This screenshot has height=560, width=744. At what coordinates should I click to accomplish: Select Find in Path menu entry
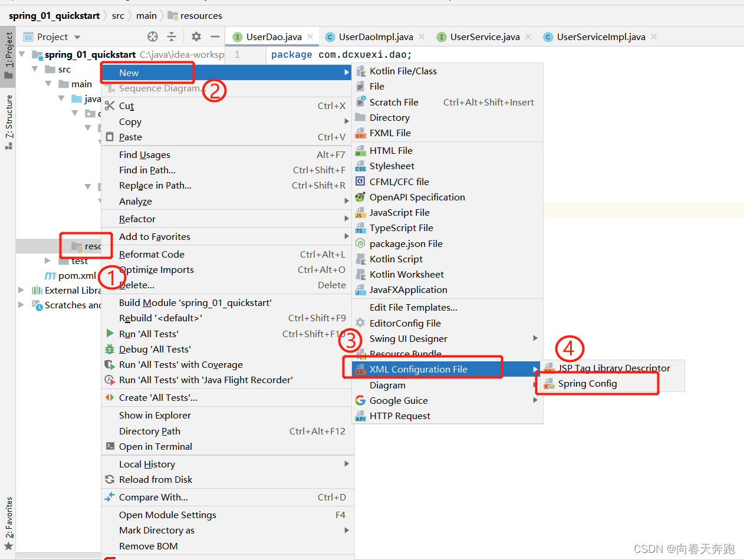(x=227, y=170)
